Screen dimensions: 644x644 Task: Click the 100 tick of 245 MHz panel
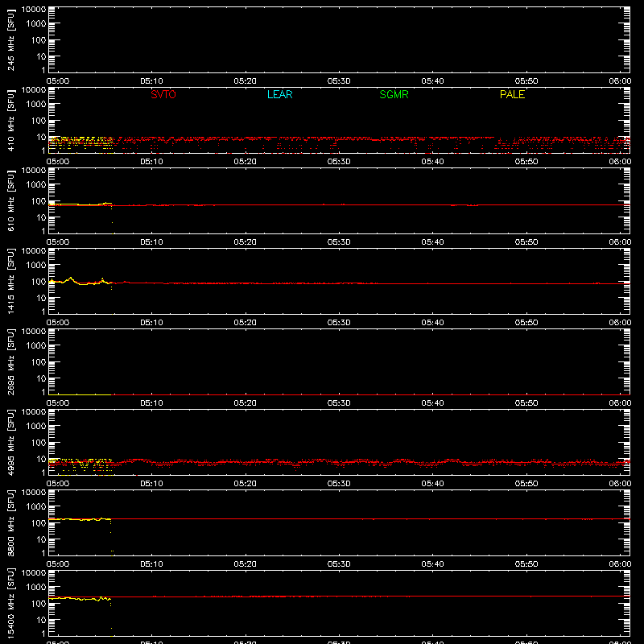point(39,40)
